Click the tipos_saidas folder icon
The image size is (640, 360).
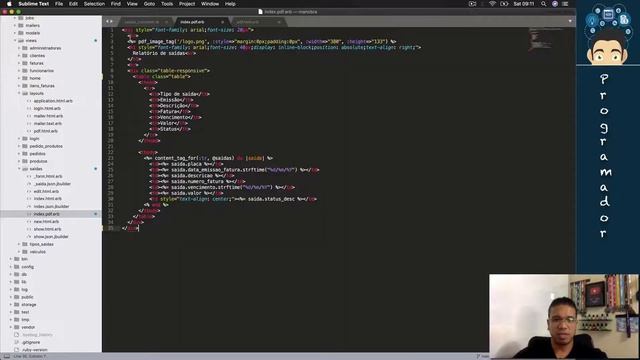[25, 244]
